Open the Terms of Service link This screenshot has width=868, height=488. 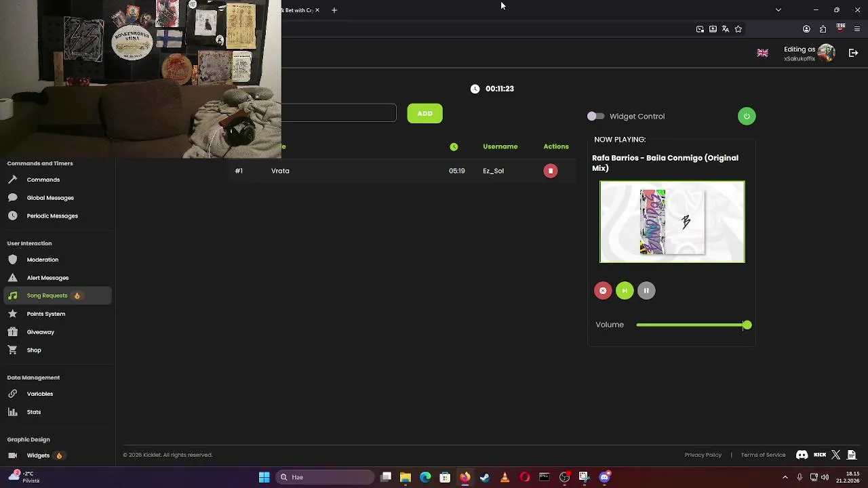pyautogui.click(x=763, y=455)
